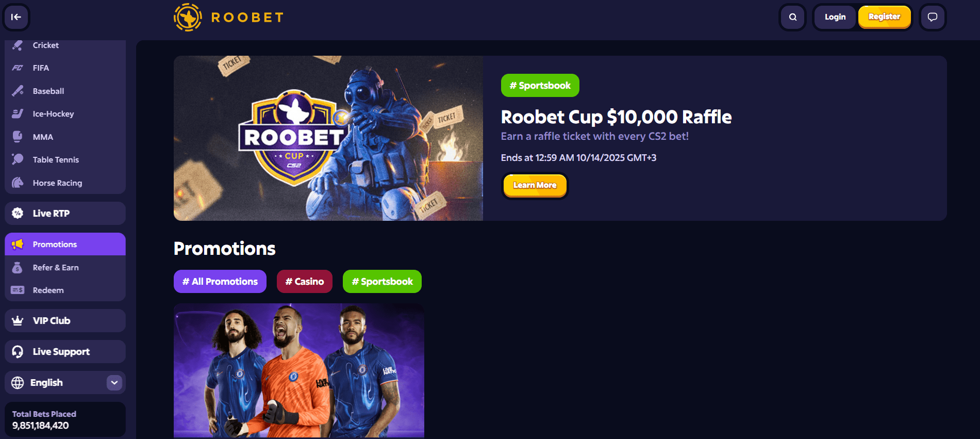
Task: Filter promotions by # Casino tag
Action: [305, 282]
